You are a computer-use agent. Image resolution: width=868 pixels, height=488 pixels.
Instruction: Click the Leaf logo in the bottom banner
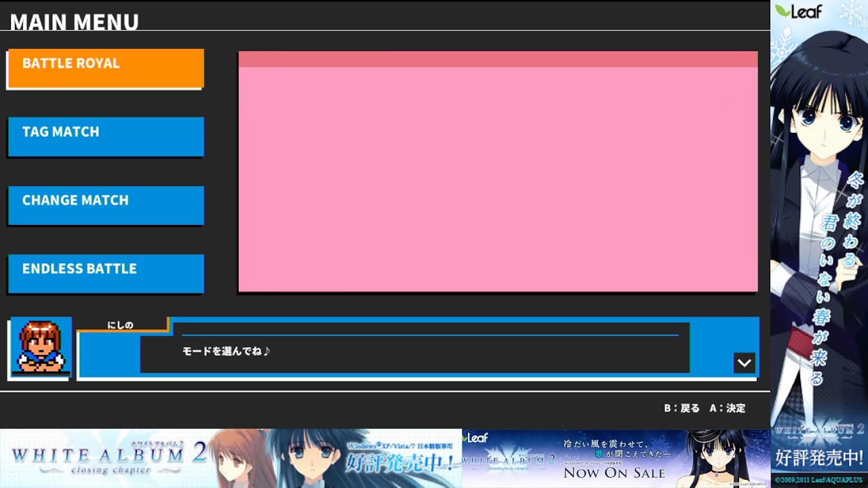(x=476, y=438)
